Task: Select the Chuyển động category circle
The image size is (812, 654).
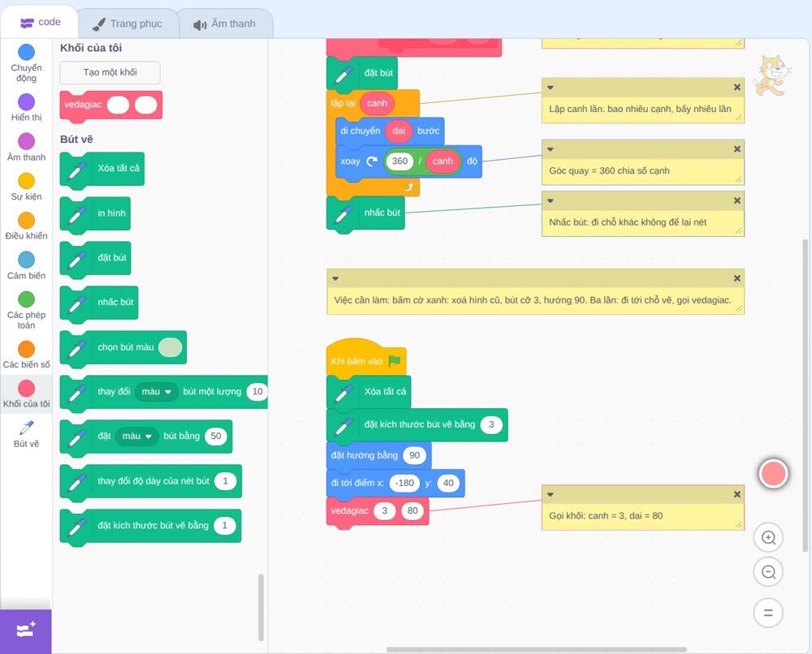Action: point(27,52)
